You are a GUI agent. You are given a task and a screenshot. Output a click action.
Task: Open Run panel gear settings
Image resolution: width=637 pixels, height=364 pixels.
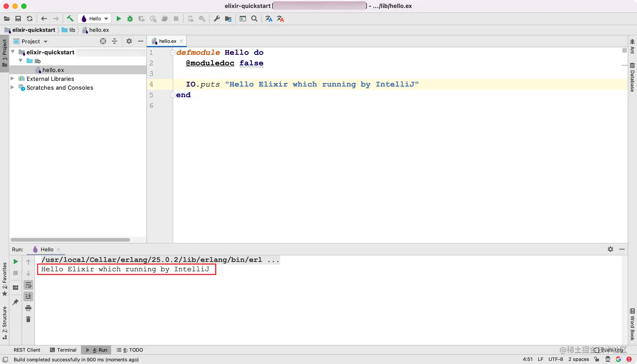click(610, 249)
